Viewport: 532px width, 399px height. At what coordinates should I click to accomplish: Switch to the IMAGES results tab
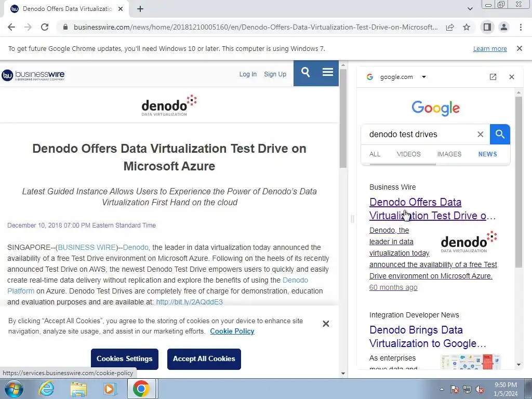tap(449, 154)
